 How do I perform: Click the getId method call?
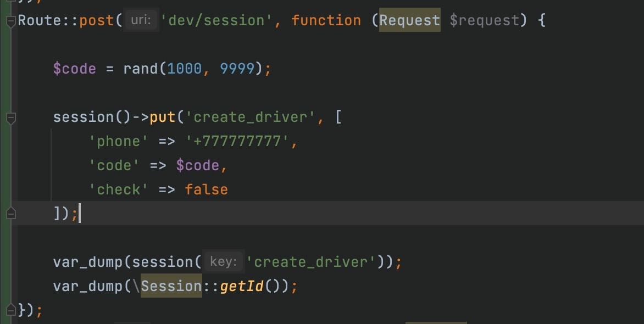coord(242,286)
